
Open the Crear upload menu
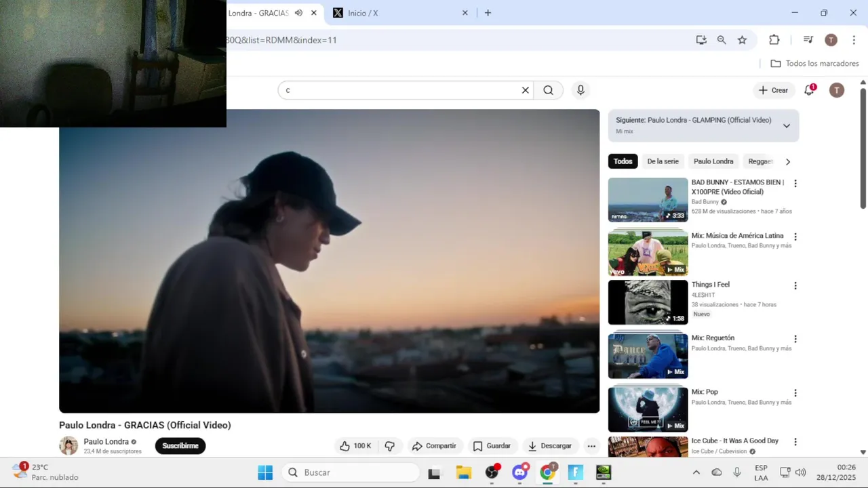(x=773, y=90)
